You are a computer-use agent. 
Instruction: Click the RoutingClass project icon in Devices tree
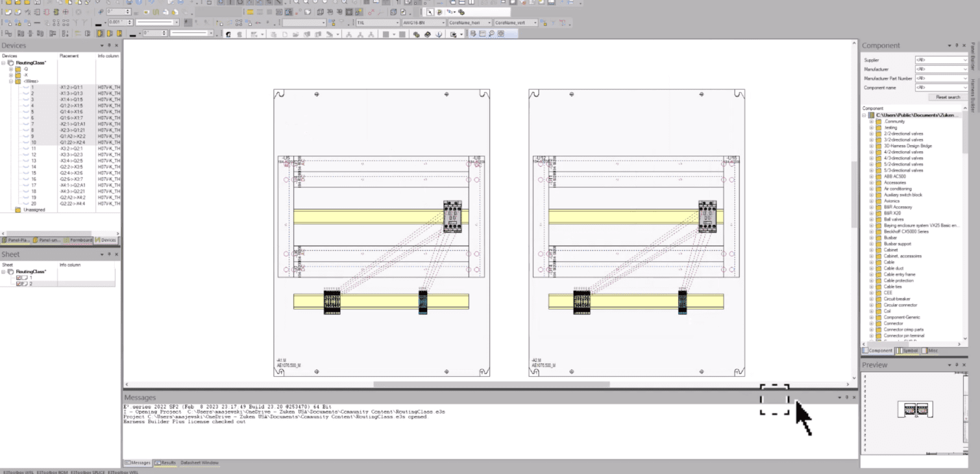[x=11, y=62]
